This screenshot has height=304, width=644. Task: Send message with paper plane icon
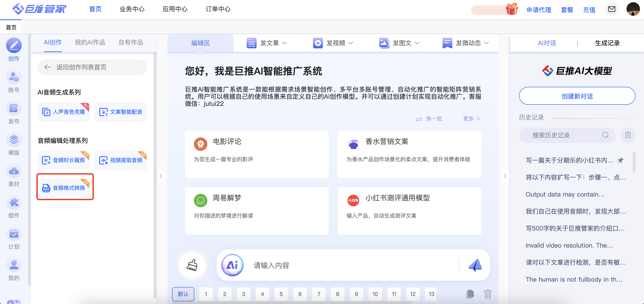[x=475, y=265]
